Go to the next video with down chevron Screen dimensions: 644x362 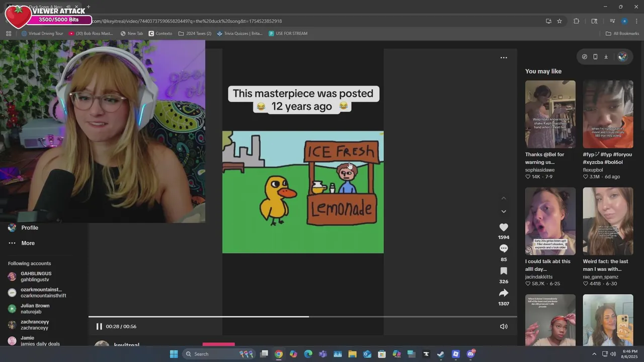(504, 212)
